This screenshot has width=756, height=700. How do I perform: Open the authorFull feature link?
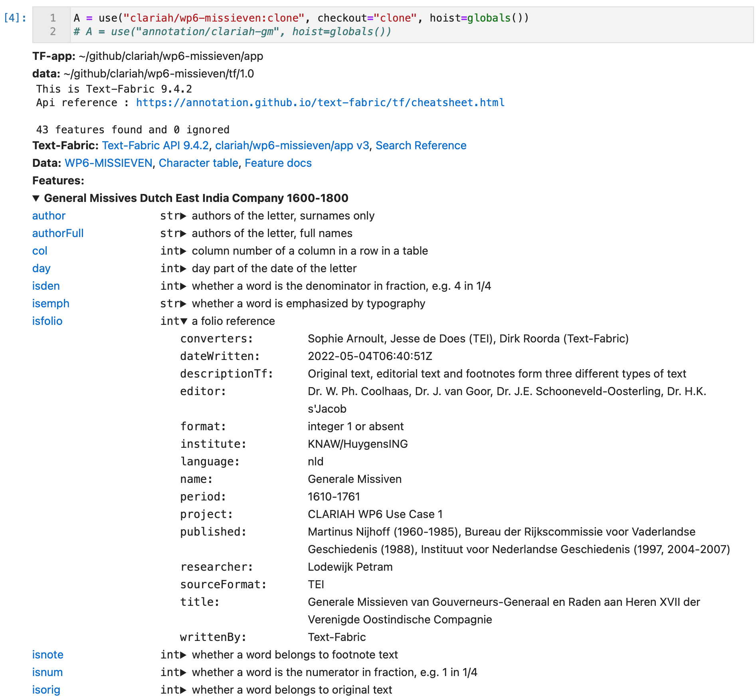[x=58, y=233]
